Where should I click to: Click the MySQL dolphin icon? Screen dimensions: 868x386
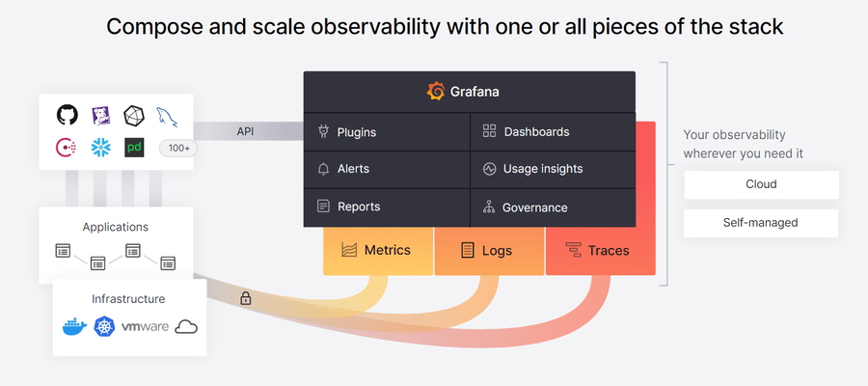(167, 118)
